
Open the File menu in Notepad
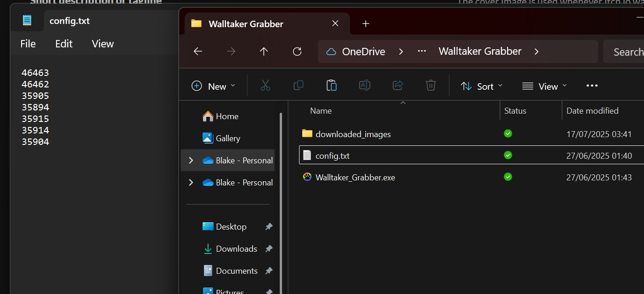coord(28,44)
